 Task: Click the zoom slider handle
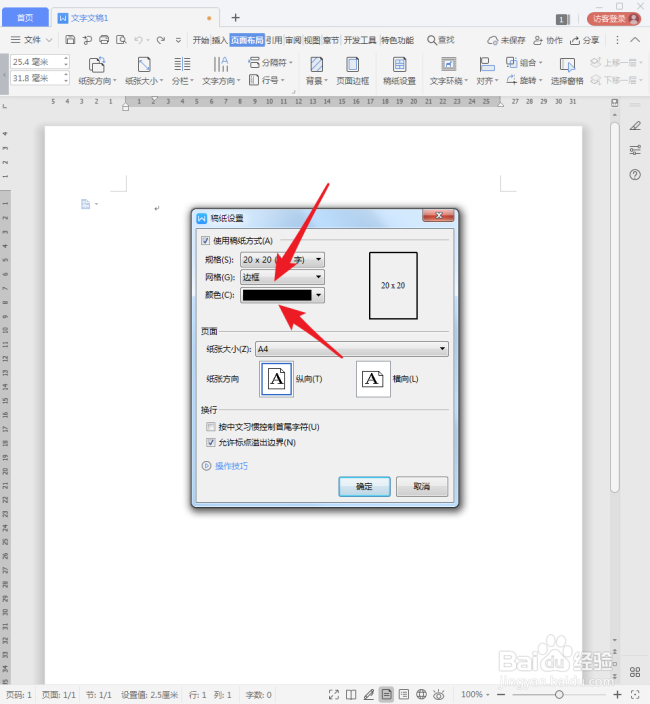(x=559, y=695)
